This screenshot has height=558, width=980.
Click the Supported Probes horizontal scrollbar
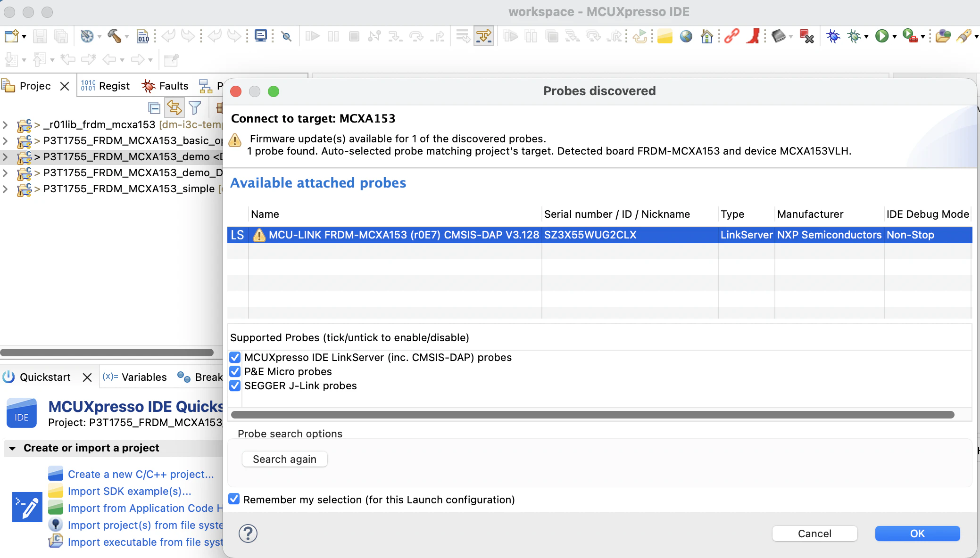(x=593, y=415)
